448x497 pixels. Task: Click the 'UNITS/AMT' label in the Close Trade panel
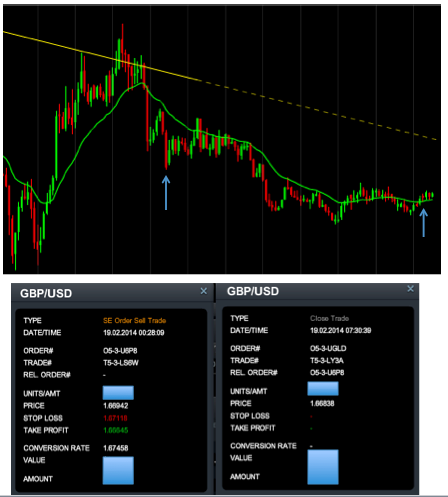(249, 391)
